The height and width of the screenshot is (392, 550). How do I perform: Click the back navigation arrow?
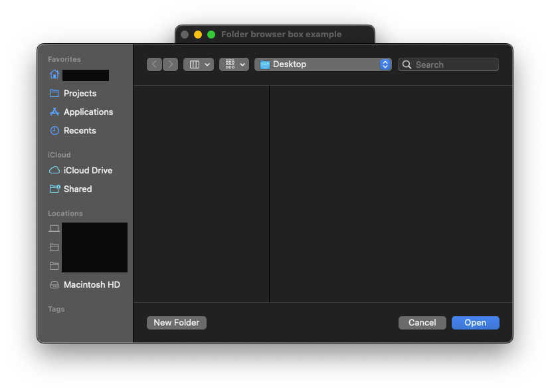[155, 64]
